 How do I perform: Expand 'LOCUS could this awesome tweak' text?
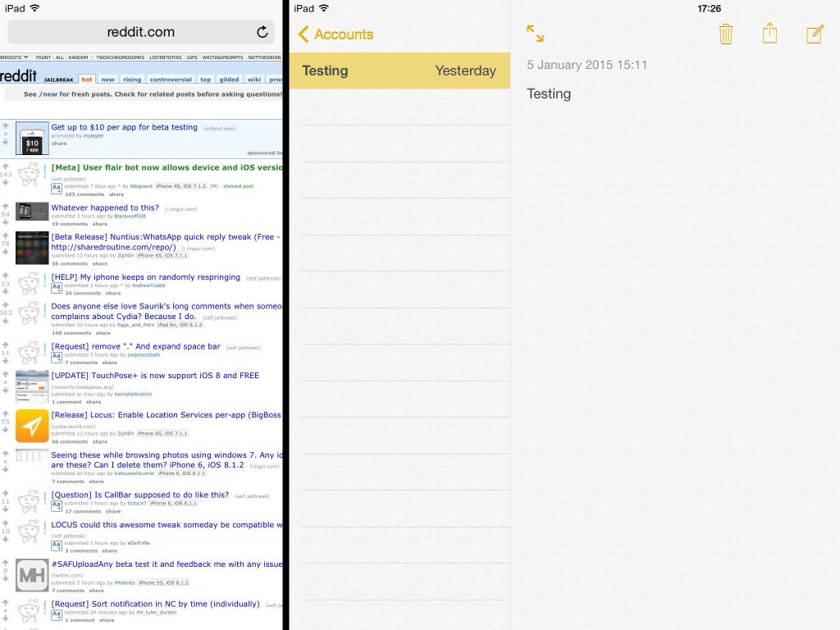tap(57, 546)
